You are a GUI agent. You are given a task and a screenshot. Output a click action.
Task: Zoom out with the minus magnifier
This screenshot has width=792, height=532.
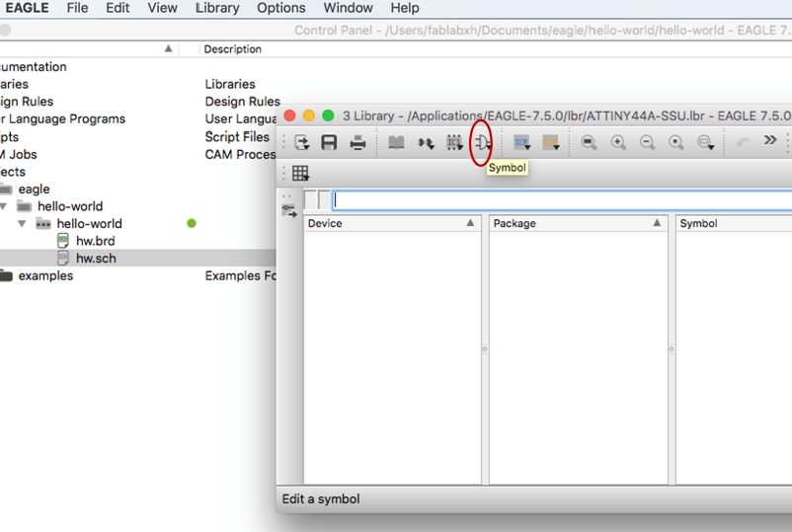click(x=647, y=142)
